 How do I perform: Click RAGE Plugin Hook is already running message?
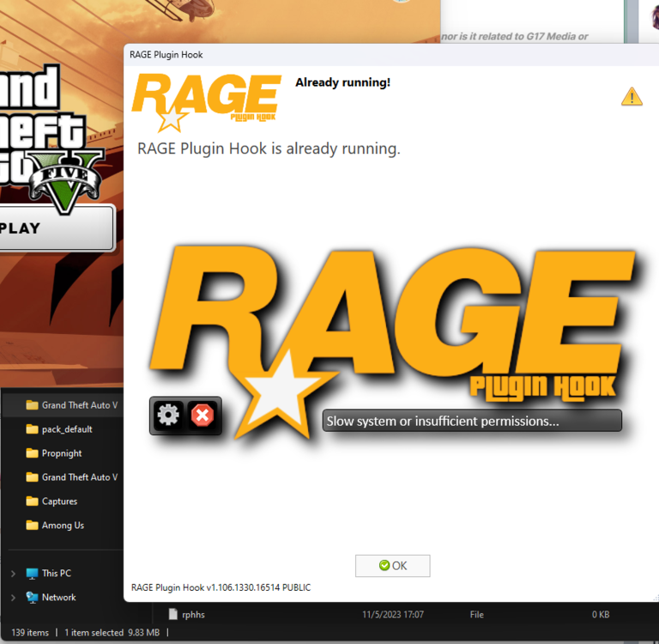point(269,149)
